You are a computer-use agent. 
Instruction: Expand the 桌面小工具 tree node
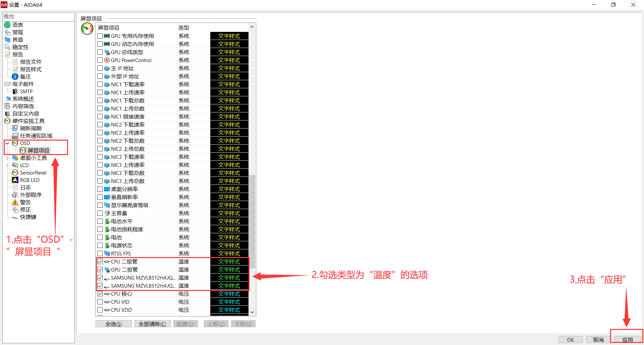[x=7, y=157]
